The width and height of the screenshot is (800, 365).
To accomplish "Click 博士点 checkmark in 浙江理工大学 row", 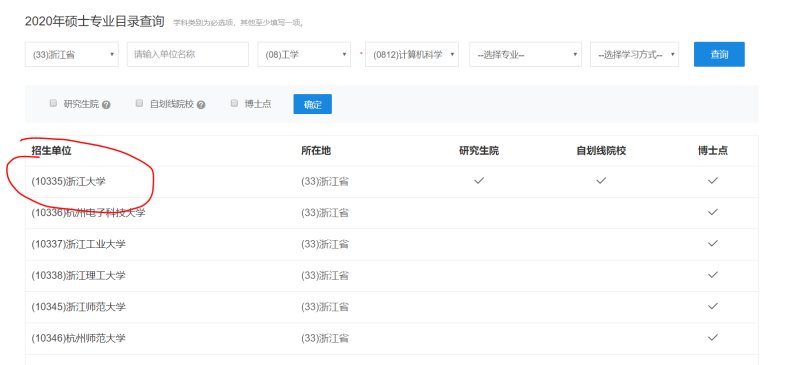I will click(x=713, y=275).
